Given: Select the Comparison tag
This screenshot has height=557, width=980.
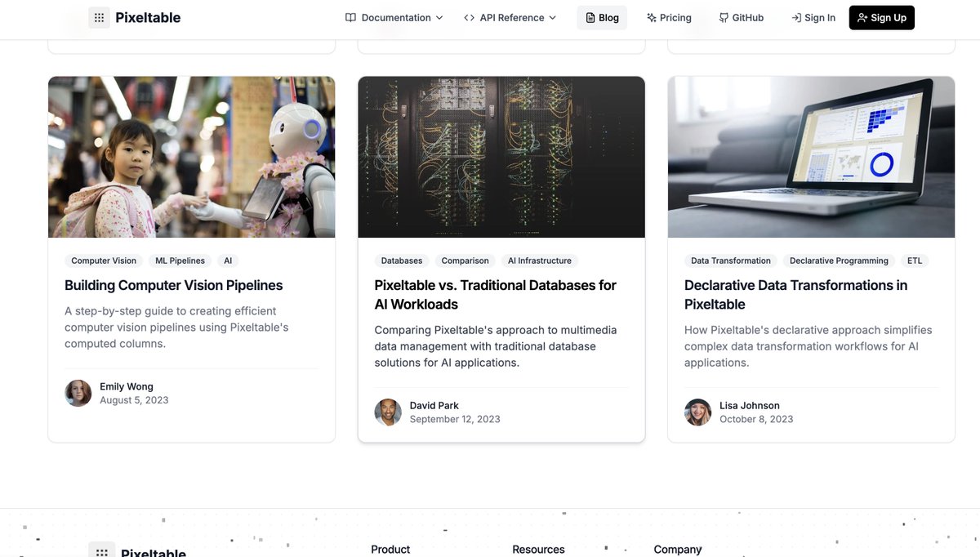Looking at the screenshot, I should (x=465, y=261).
